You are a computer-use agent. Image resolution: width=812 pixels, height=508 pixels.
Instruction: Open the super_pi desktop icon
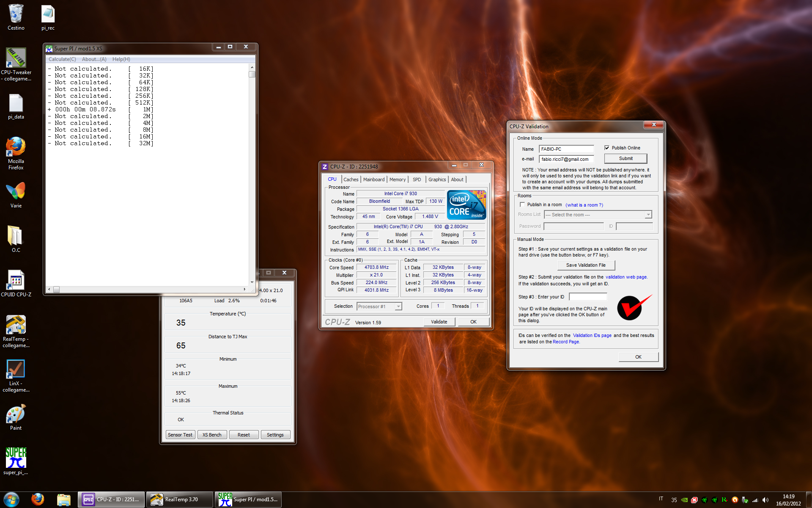point(16,461)
